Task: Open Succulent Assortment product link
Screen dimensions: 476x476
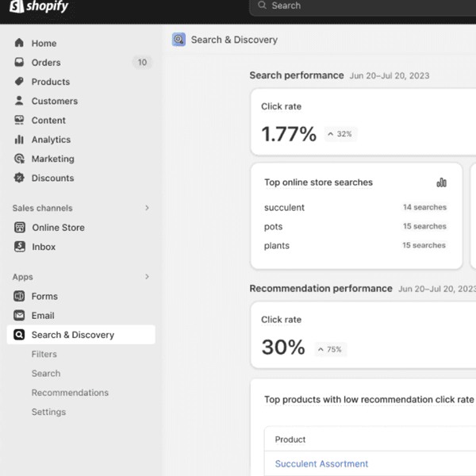Action: click(x=321, y=463)
